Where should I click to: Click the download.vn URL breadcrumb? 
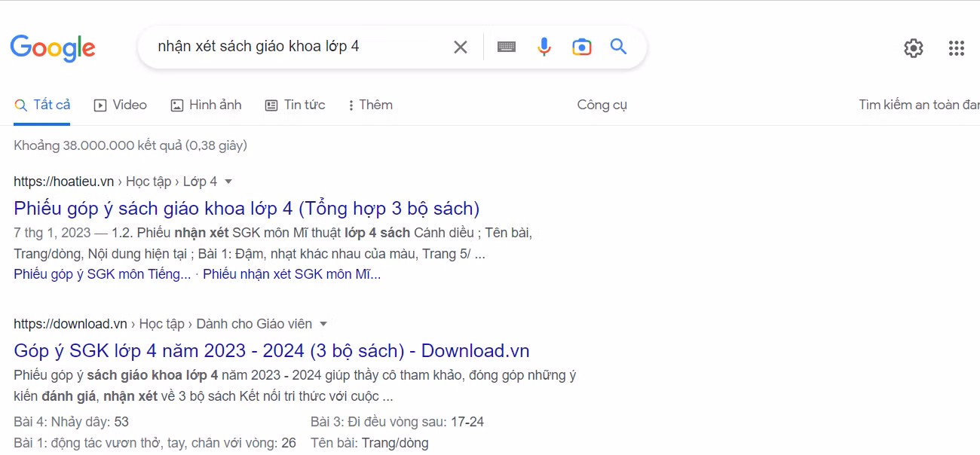(x=163, y=324)
